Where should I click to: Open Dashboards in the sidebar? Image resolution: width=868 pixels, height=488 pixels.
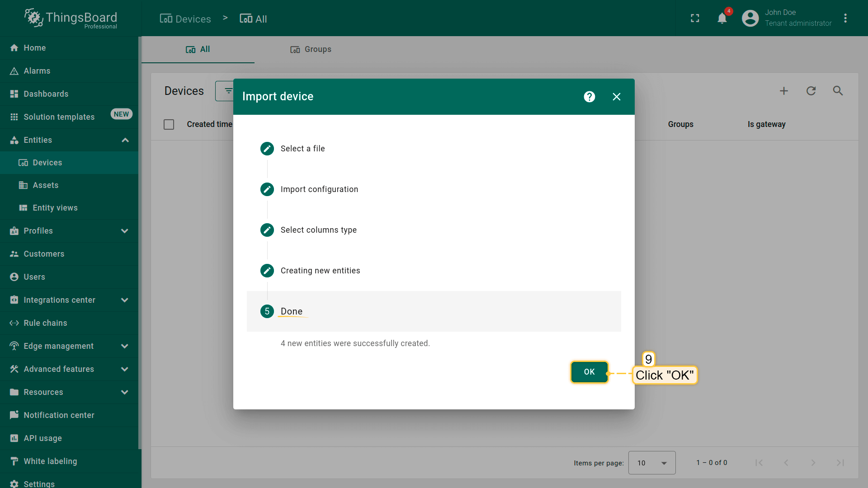[x=46, y=94]
